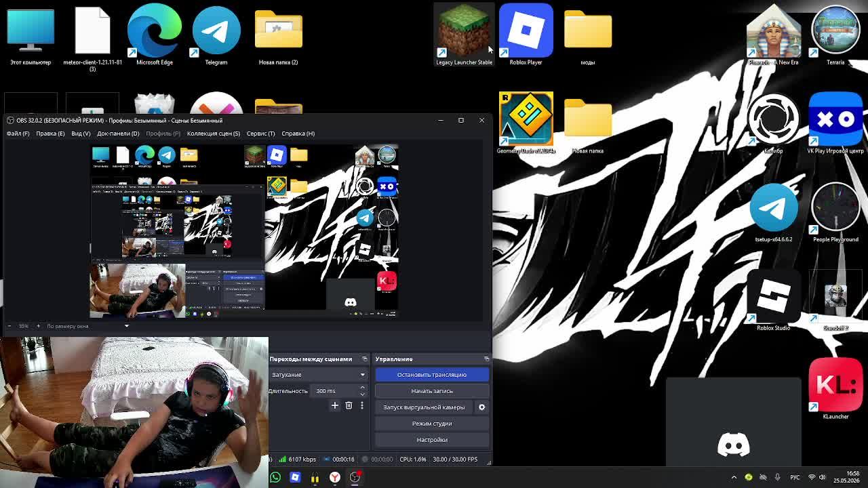Image resolution: width=868 pixels, height=488 pixels.
Task: Open the Док-панели (D) menu
Action: point(118,134)
